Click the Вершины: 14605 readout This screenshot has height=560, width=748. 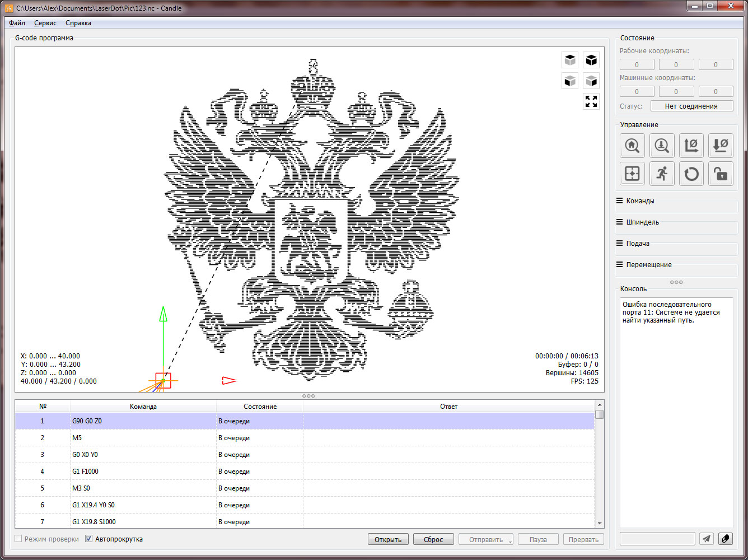[x=572, y=373]
